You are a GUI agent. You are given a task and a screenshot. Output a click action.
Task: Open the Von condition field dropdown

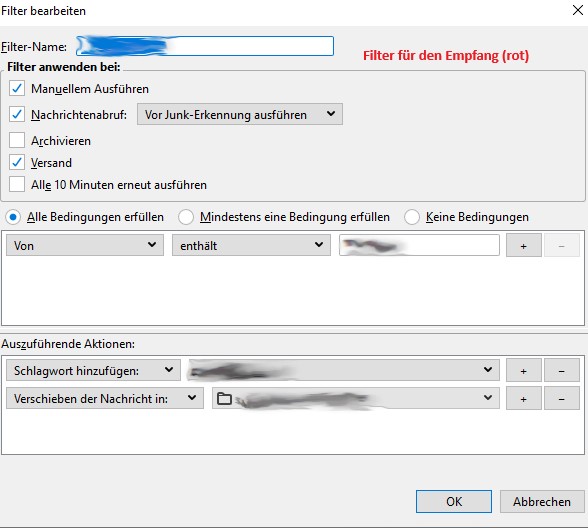(x=85, y=245)
